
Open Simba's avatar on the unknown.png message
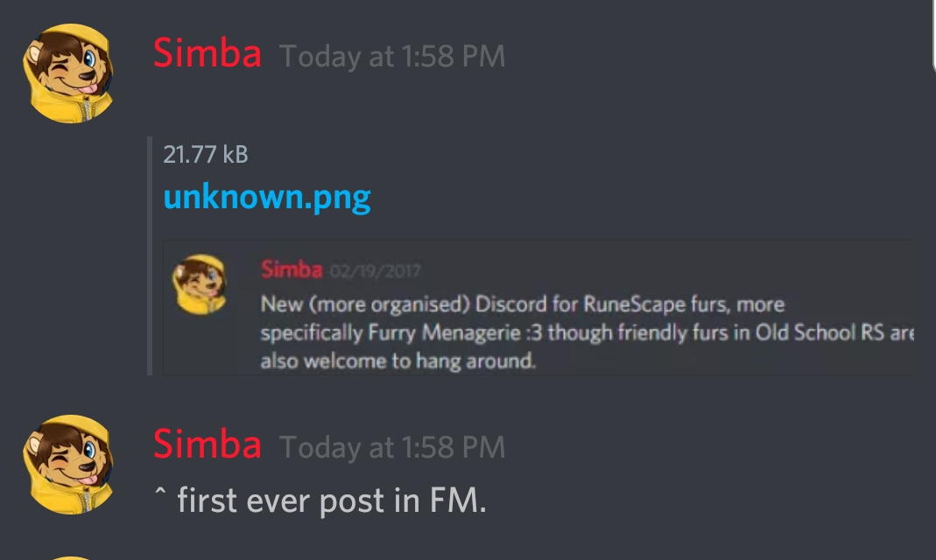point(68,73)
